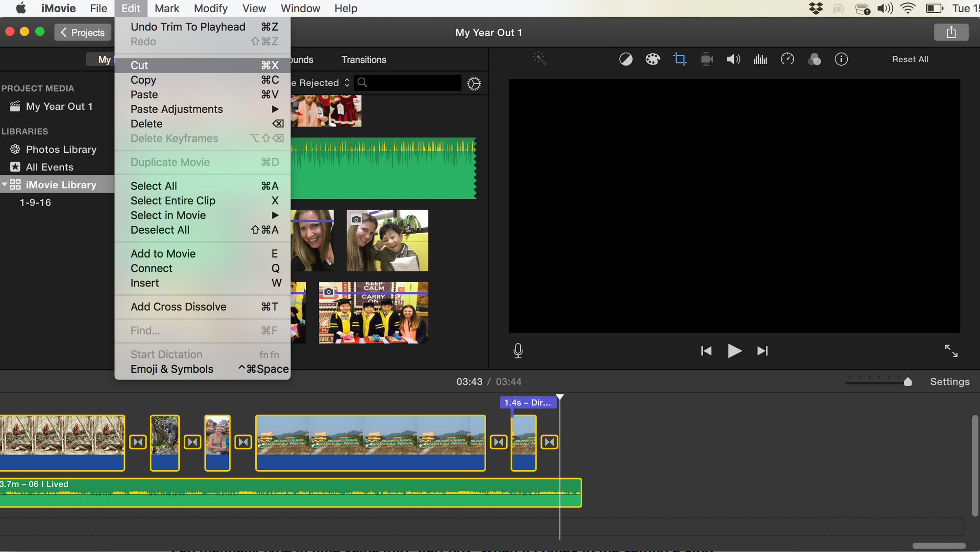Open the Clip Filter and Audio Effects icon
The height and width of the screenshot is (552, 980).
[814, 59]
